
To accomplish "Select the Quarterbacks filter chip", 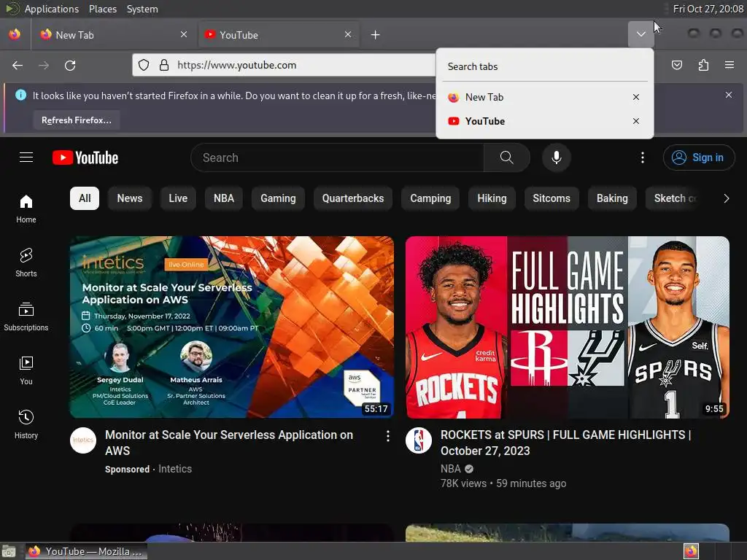I will tap(353, 198).
